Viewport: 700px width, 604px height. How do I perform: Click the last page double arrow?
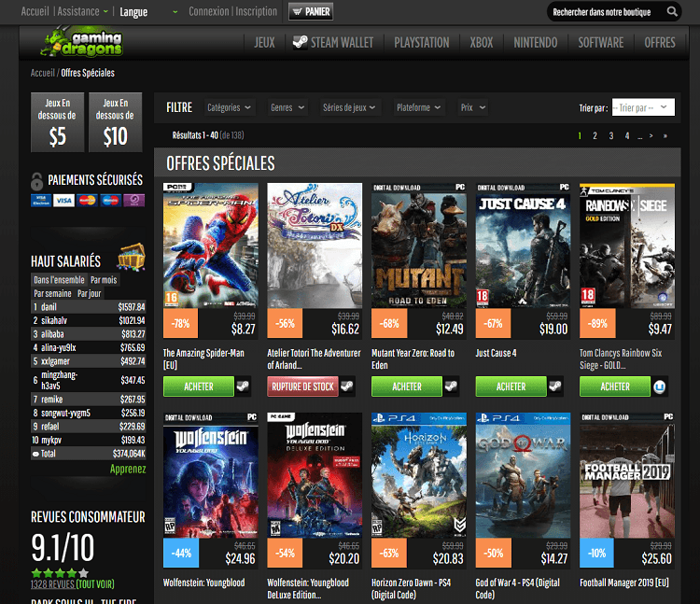(665, 135)
